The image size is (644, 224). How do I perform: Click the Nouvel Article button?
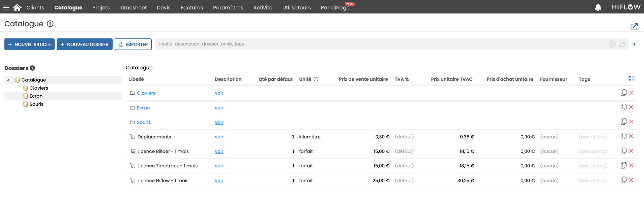pyautogui.click(x=29, y=44)
